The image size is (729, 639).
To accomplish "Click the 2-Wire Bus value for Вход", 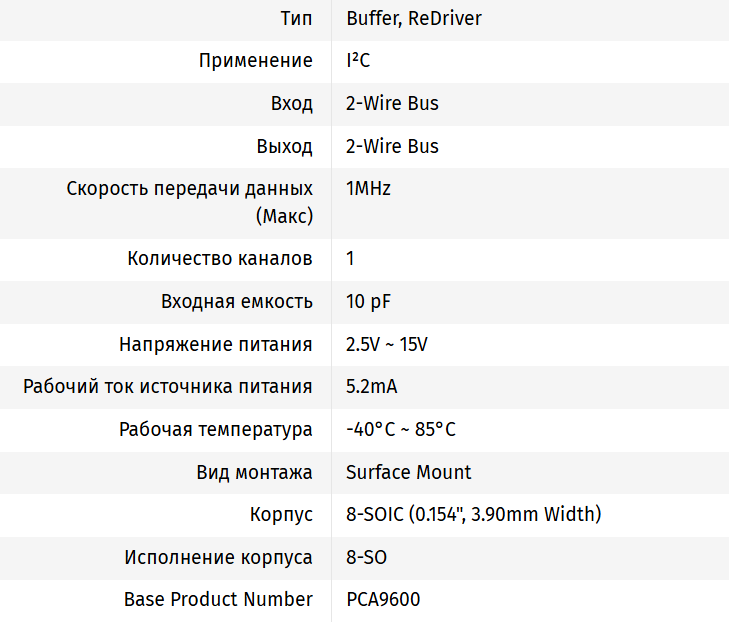I will [x=392, y=104].
